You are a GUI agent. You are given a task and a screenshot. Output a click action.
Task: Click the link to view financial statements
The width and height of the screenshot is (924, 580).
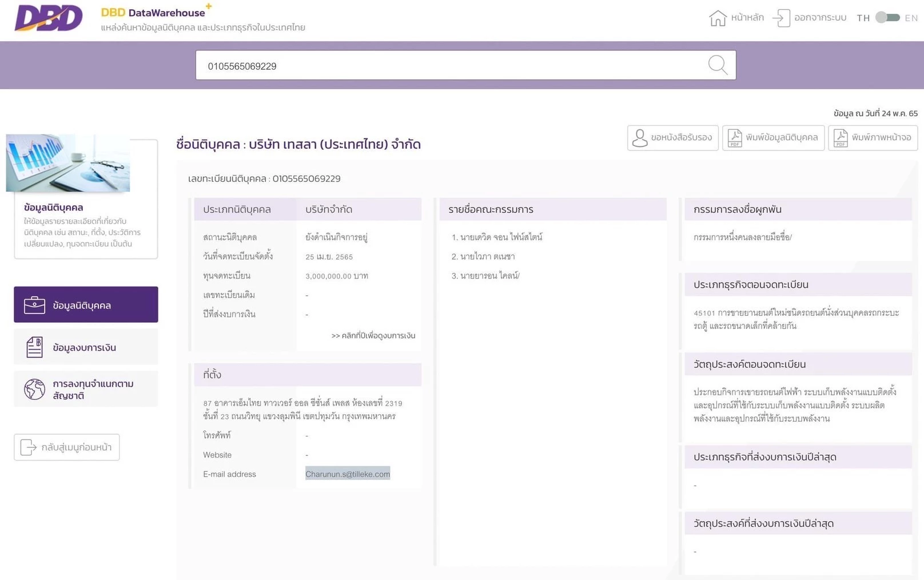[373, 336]
